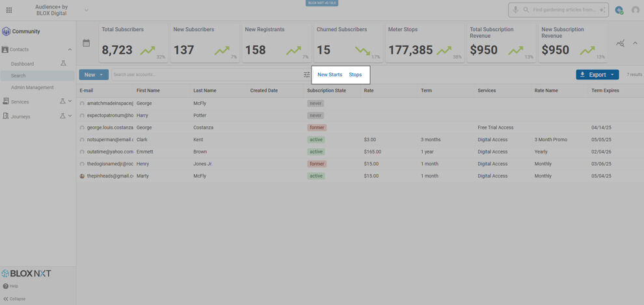
Task: Sort by the E-mail column header
Action: point(87,90)
